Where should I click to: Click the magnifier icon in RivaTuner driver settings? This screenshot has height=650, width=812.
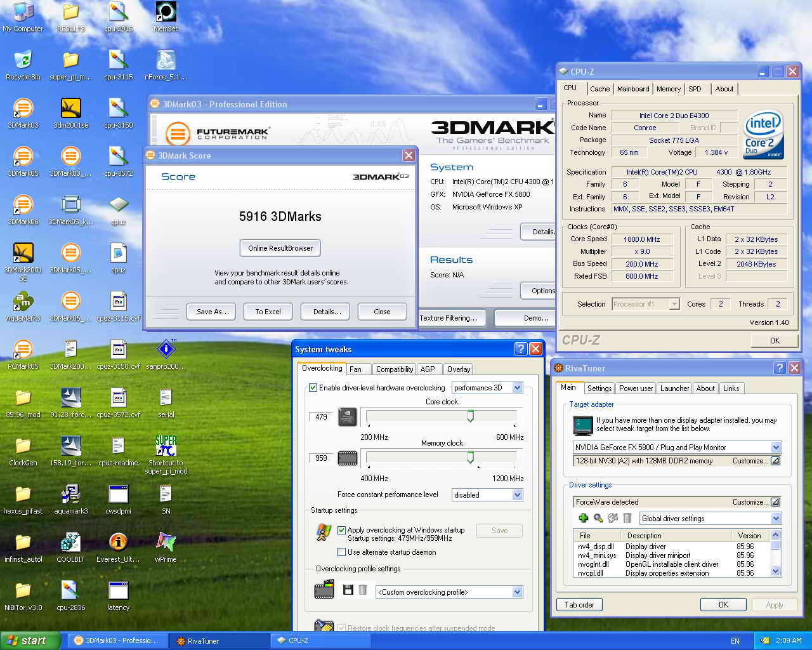598,519
